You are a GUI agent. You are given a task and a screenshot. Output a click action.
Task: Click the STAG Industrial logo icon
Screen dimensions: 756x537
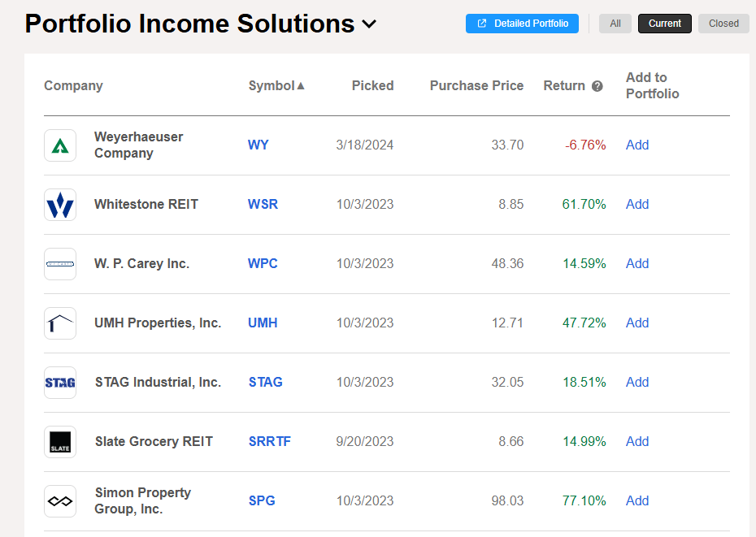click(x=60, y=383)
